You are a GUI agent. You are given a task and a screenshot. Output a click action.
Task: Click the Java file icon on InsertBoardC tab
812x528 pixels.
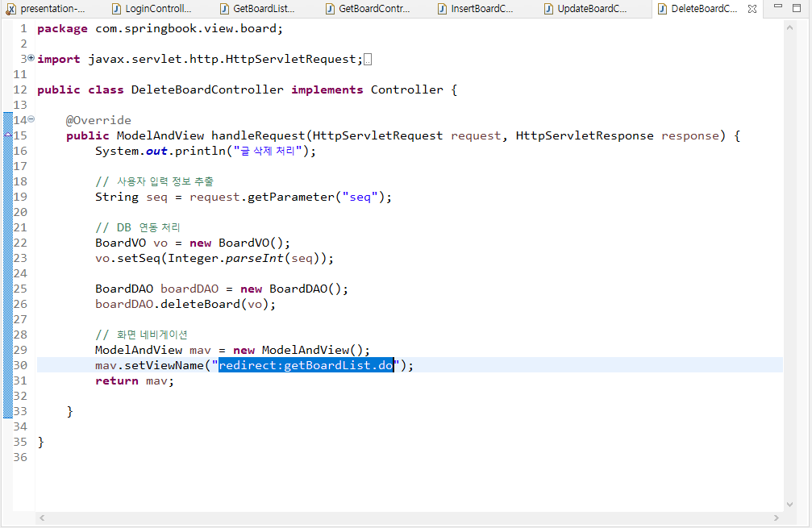pyautogui.click(x=442, y=9)
